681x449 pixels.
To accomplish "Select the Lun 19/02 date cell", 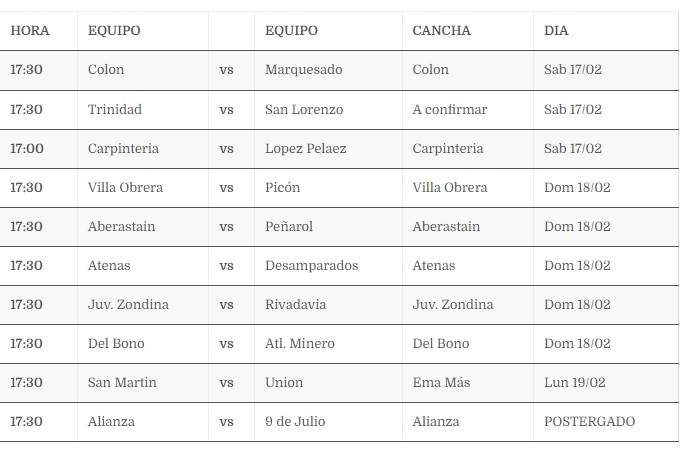I will pyautogui.click(x=573, y=382).
